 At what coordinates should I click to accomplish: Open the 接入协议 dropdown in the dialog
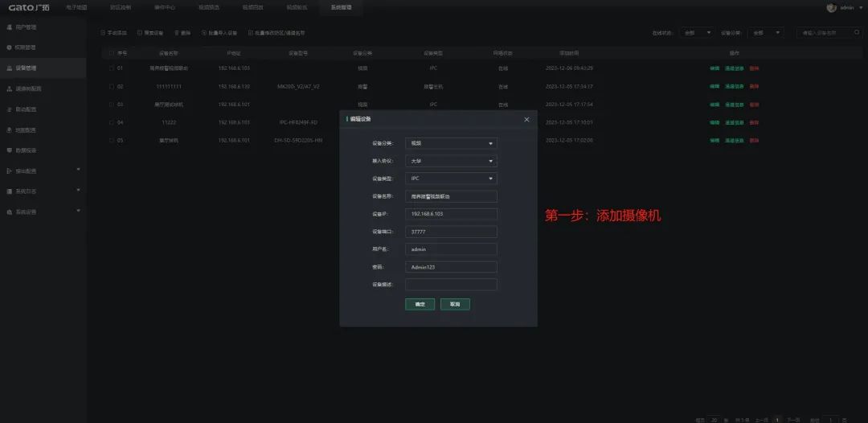click(x=451, y=161)
